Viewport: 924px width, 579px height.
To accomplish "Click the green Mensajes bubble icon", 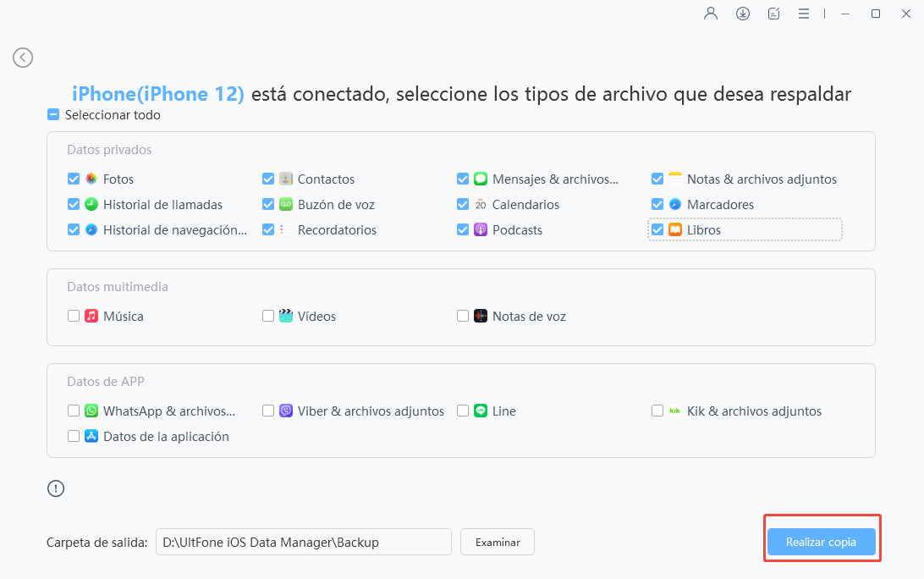I will 481,179.
